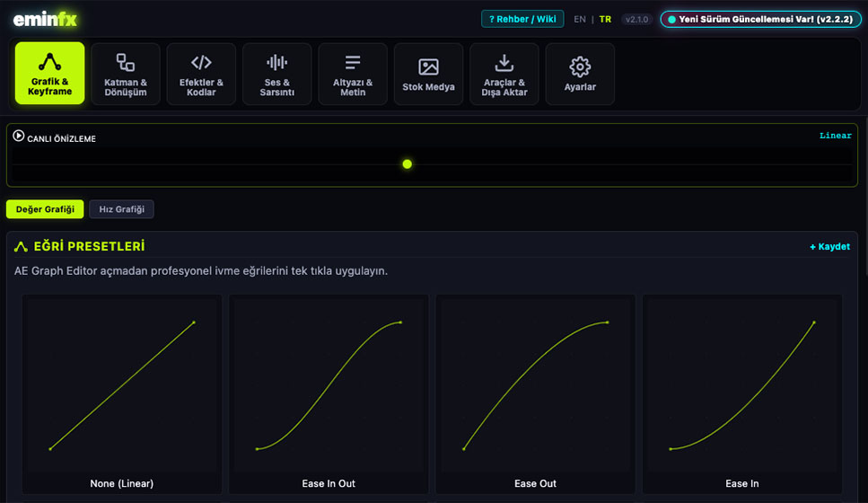
Task: Click the Rehber / Wiki button
Action: tap(522, 19)
